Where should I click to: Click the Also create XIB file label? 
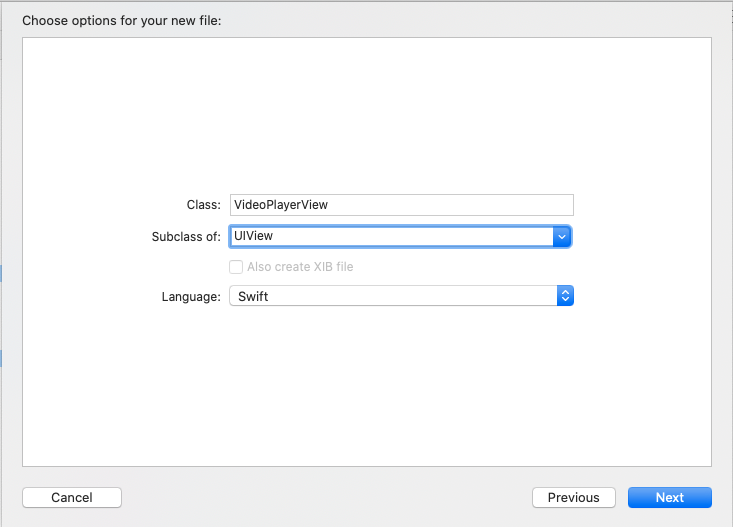point(300,267)
